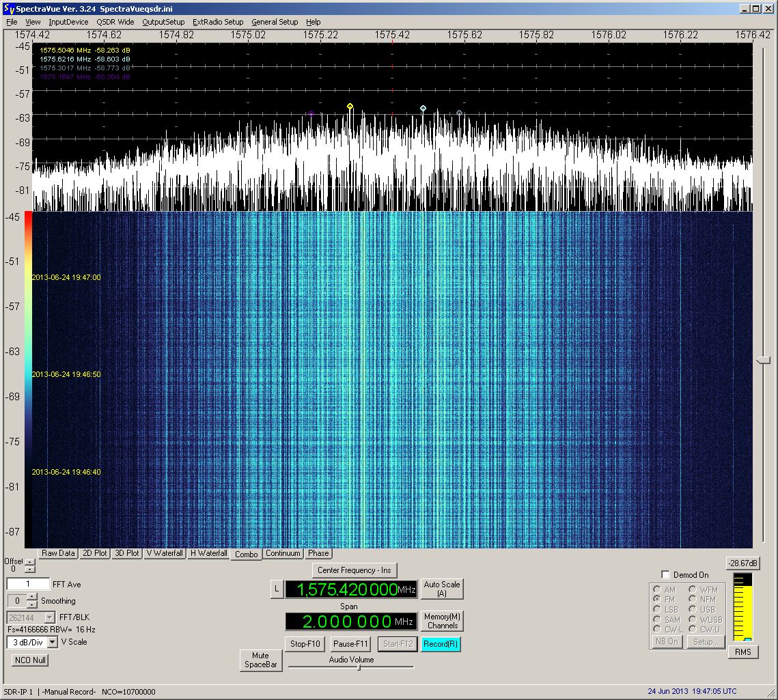Open the InputDevice menu
Screen dimensions: 778x700
[x=68, y=22]
